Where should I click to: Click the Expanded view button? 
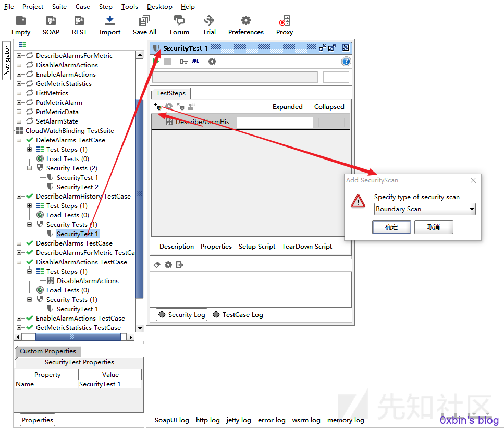[287, 107]
